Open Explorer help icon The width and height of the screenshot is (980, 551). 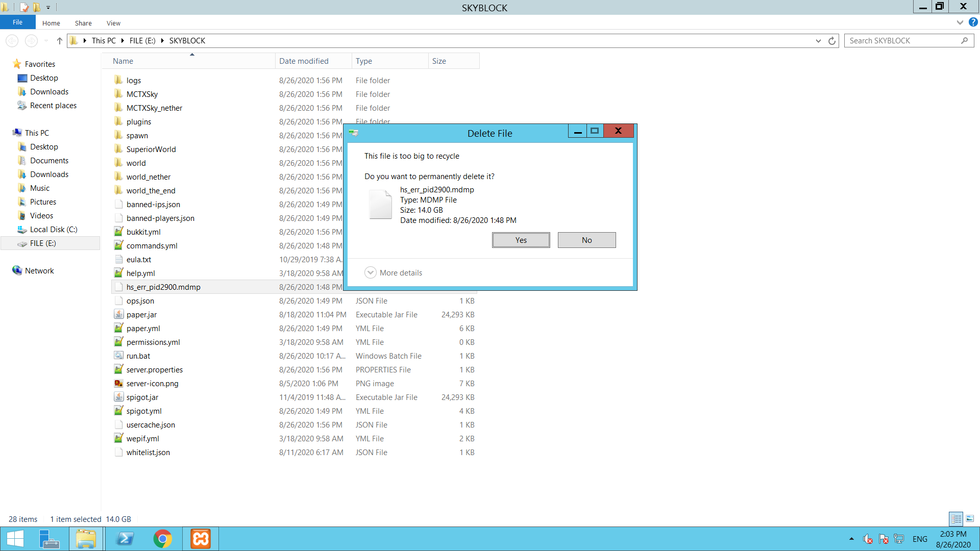(x=973, y=22)
